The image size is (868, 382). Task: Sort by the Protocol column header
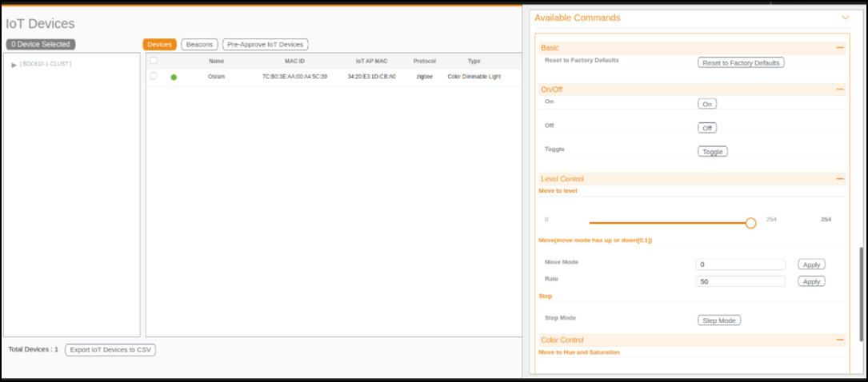tap(425, 62)
